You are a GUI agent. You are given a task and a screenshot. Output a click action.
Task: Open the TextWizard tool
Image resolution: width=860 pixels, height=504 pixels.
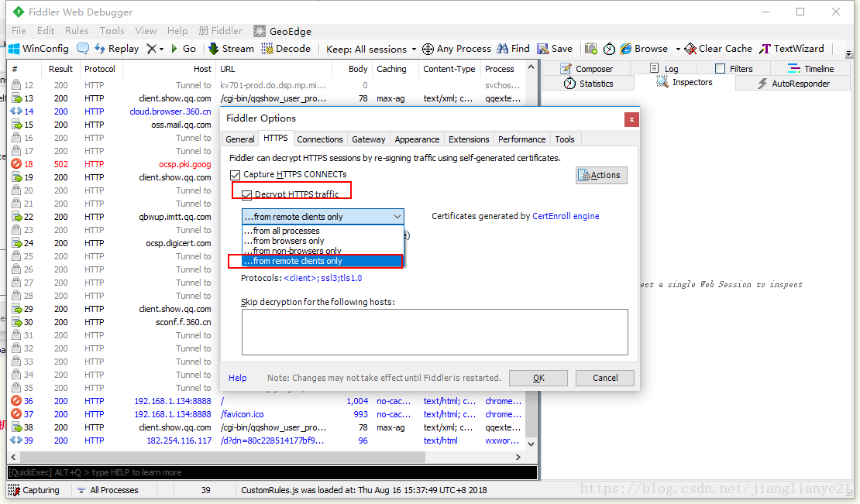pos(792,49)
